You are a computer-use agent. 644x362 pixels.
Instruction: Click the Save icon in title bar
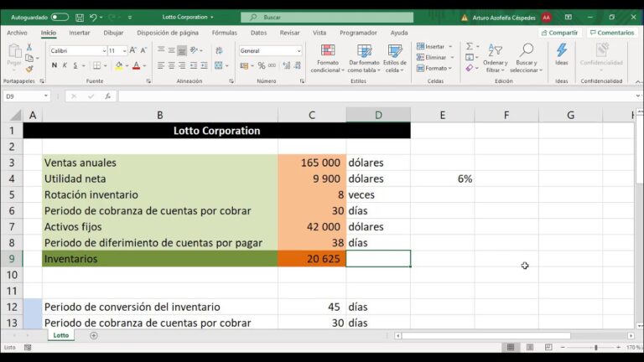pos(80,18)
